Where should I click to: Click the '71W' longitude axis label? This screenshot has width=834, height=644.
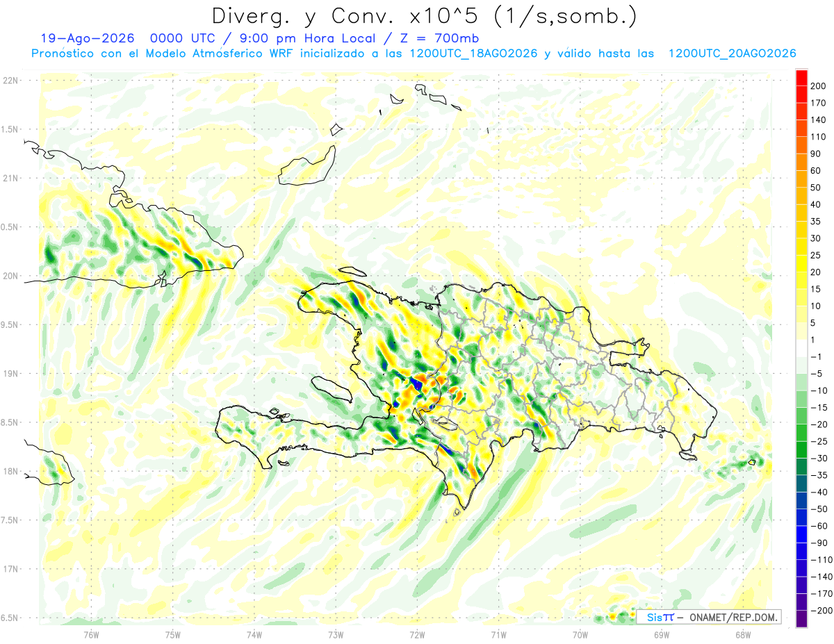coord(498,634)
